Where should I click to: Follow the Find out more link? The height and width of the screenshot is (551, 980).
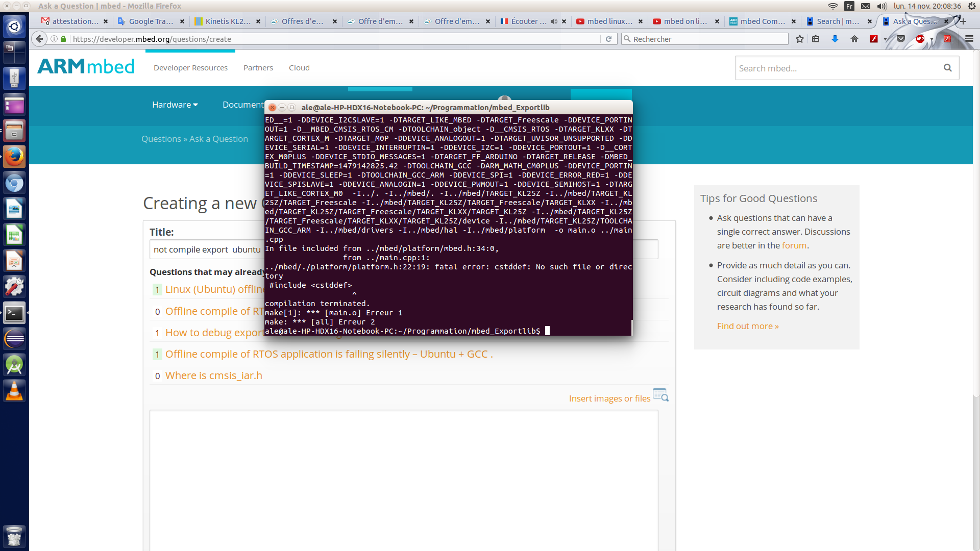coord(748,326)
